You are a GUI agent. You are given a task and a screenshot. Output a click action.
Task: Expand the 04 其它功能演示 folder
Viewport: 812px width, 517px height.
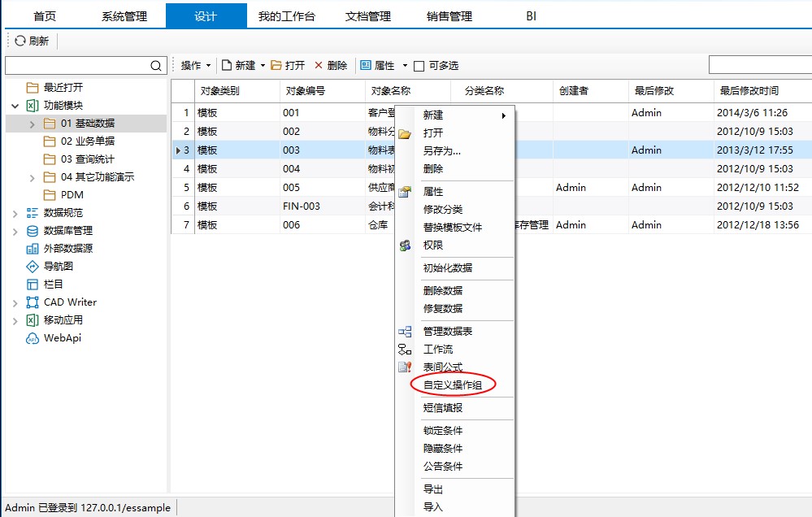33,177
